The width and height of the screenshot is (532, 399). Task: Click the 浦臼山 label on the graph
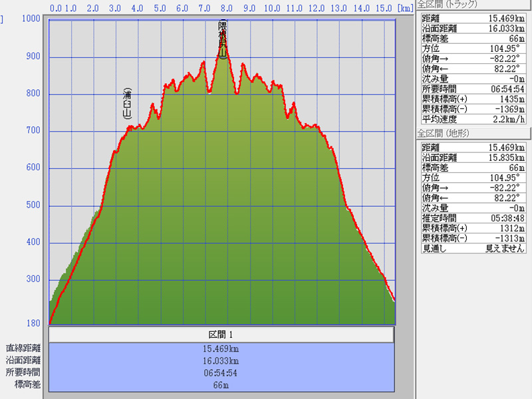127,103
